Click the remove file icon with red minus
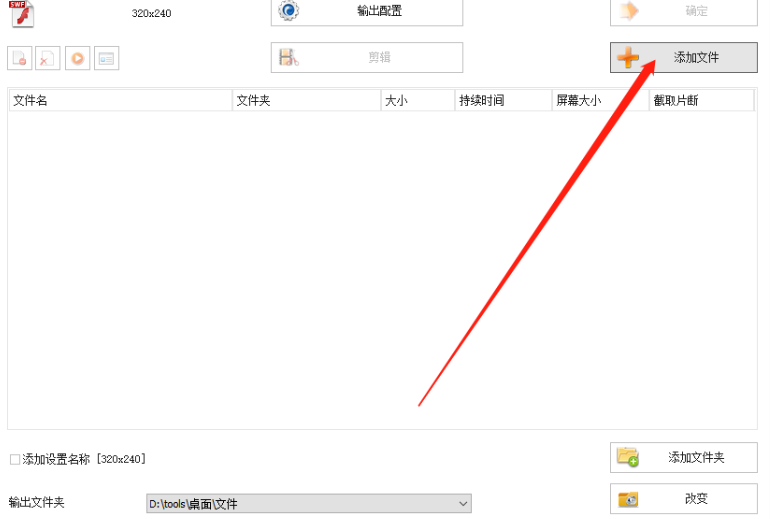 20,58
